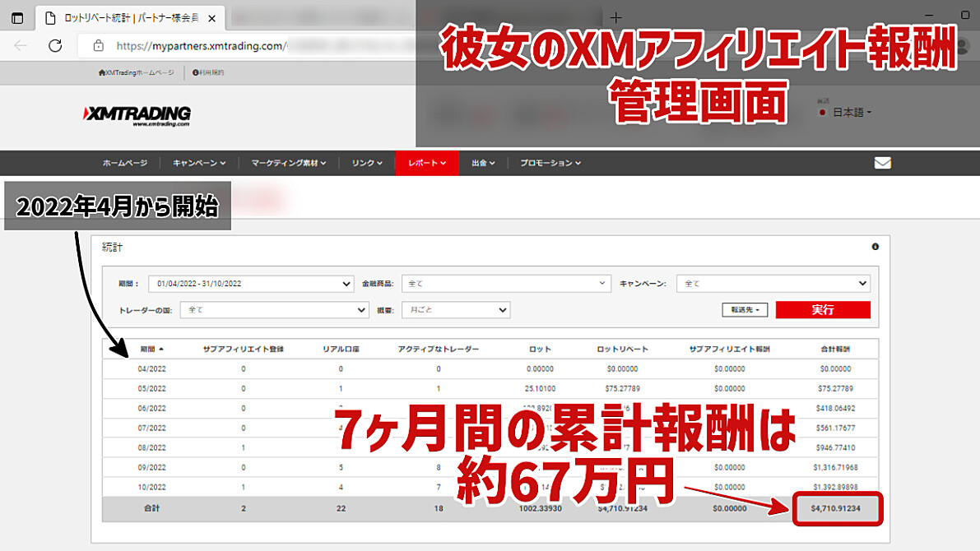Click the info icon in 統計 panel
The width and height of the screenshot is (980, 551).
click(x=875, y=247)
